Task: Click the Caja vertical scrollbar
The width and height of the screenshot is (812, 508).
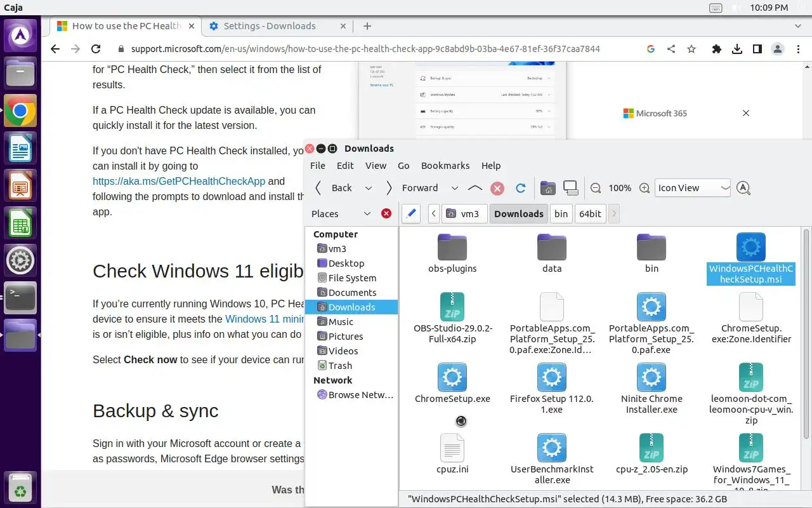Action: pos(806,333)
